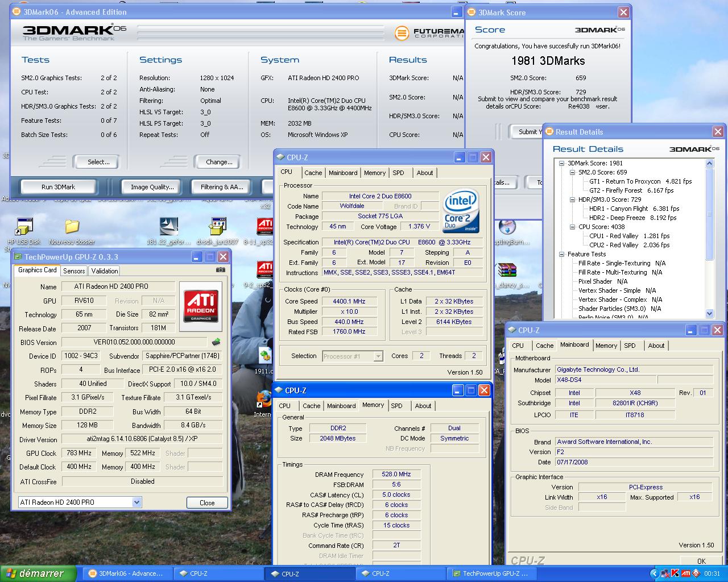Click the TechPowerUp GPU-Z taskbar button
Image resolution: width=728 pixels, height=582 pixels.
[x=491, y=574]
